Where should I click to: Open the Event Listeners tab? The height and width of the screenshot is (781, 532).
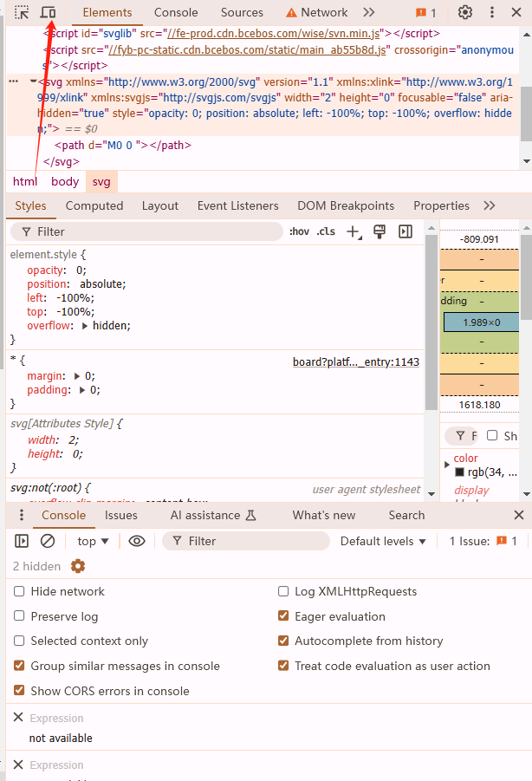point(238,205)
